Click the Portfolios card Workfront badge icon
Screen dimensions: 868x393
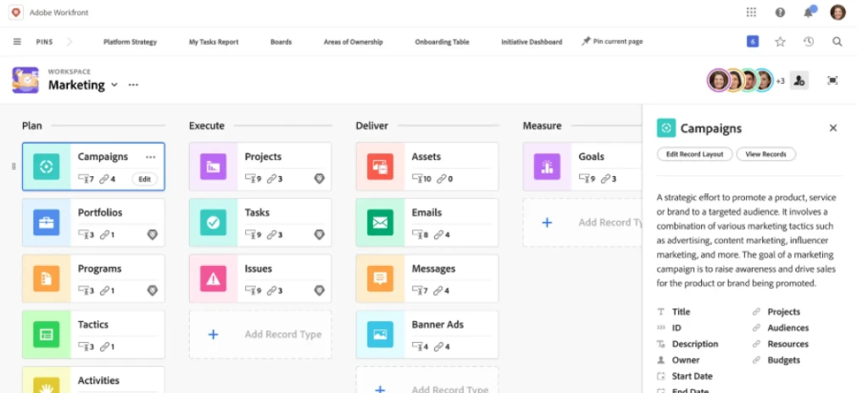[153, 235]
